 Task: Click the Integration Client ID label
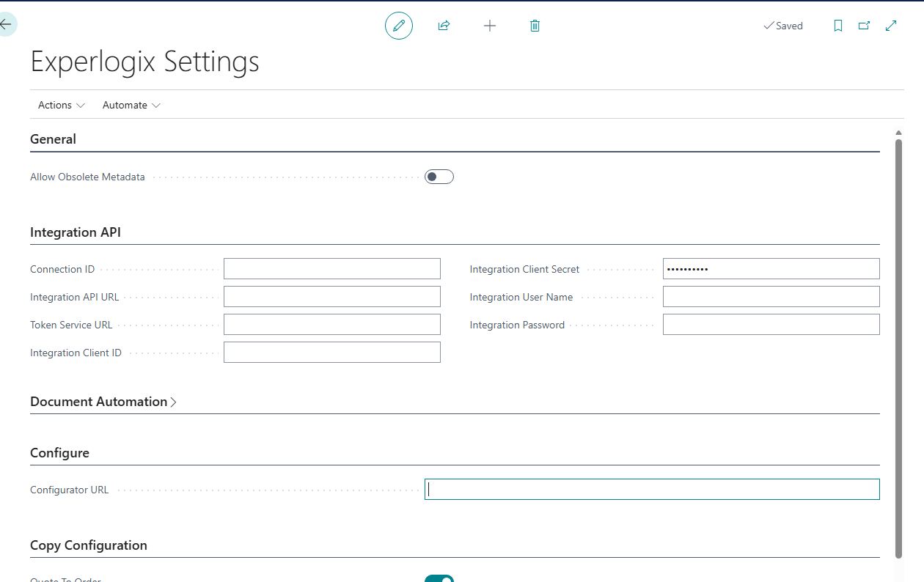[x=76, y=353]
